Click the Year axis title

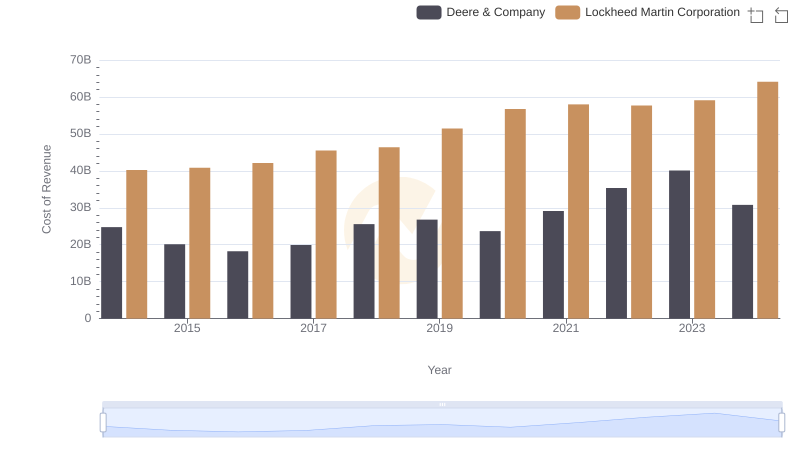click(x=439, y=370)
